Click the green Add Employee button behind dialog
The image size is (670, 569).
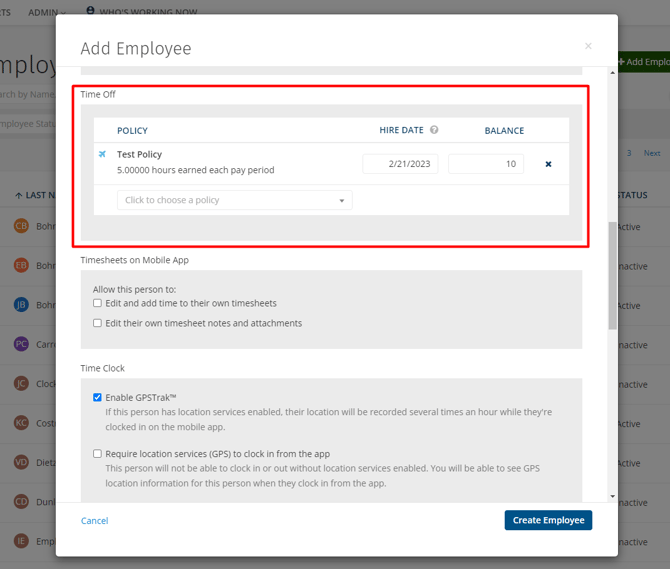(x=645, y=62)
